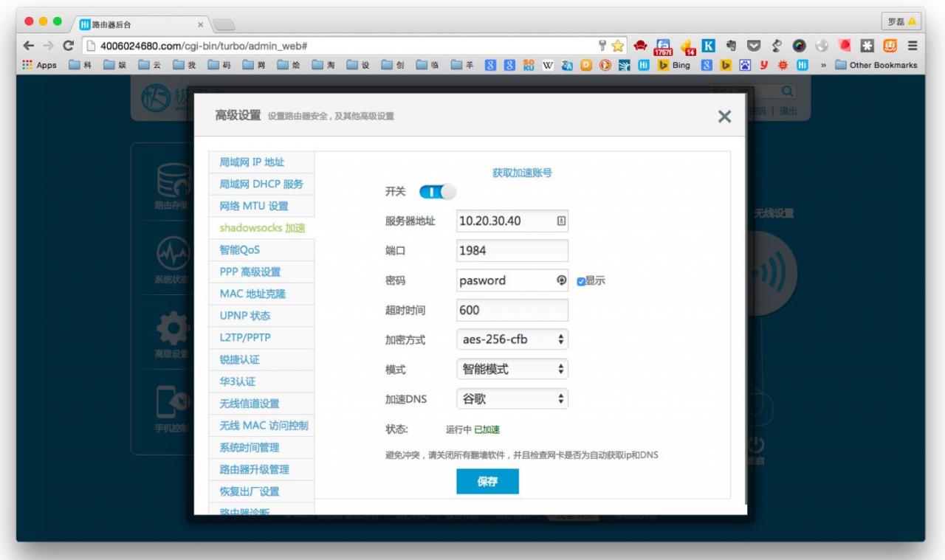945x560 pixels.
Task: Click the 密码 password input field
Action: 512,280
